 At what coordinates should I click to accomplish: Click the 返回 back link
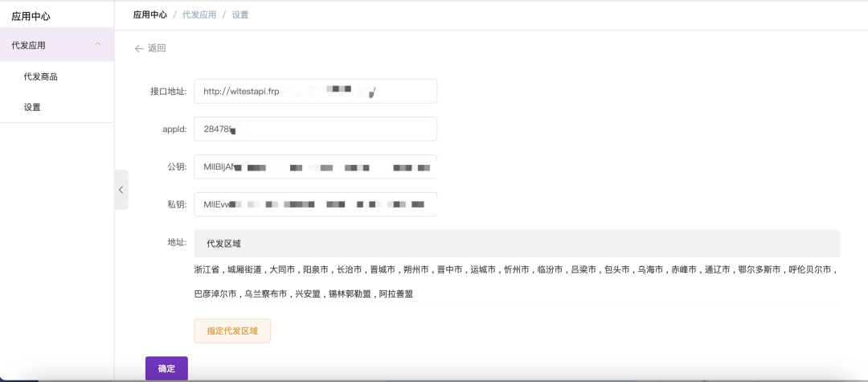pos(157,48)
